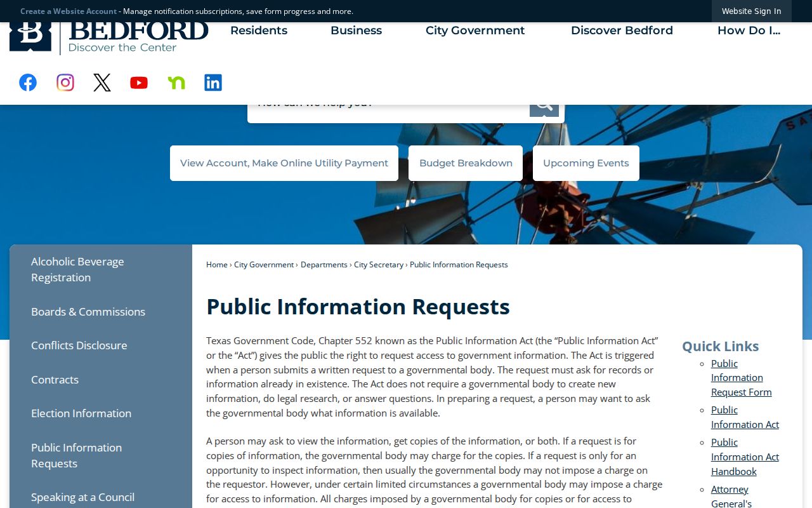
Task: Open the YouTube social icon
Action: pos(139,83)
